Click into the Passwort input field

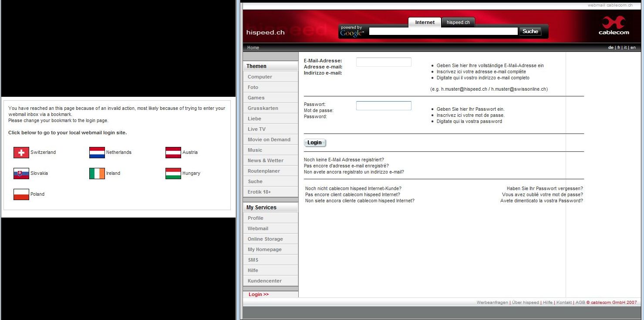(x=384, y=106)
